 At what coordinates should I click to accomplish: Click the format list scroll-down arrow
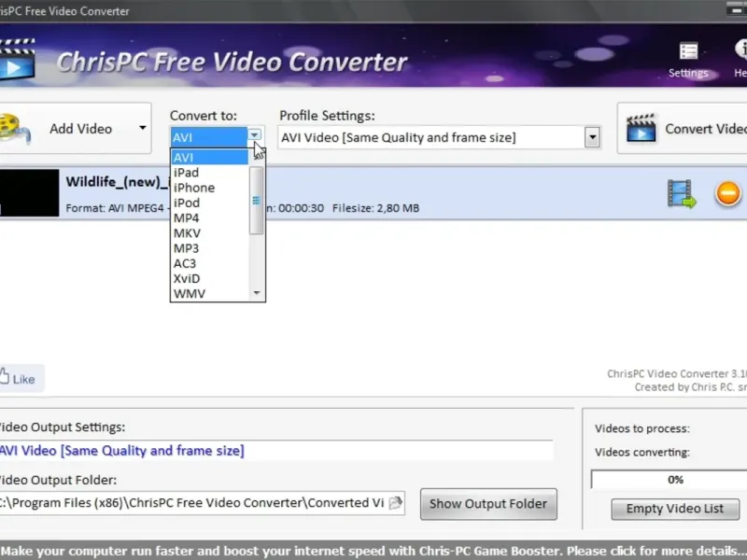pos(257,293)
